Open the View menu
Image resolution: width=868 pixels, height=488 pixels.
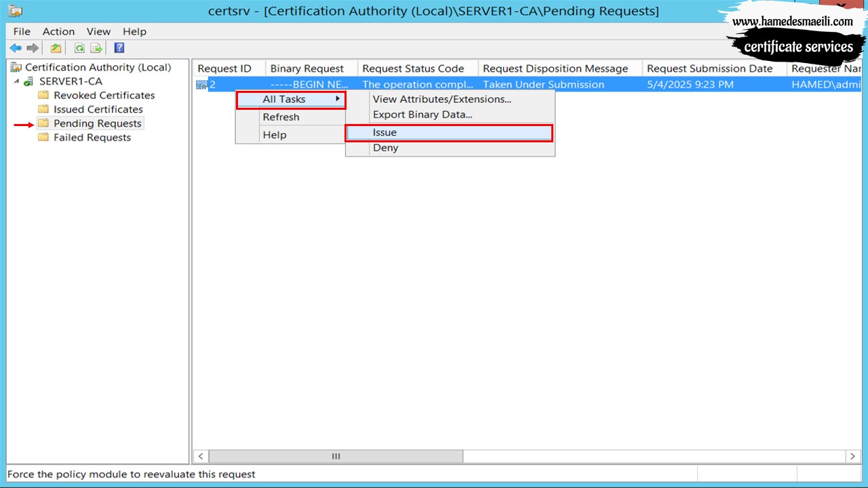(x=98, y=31)
